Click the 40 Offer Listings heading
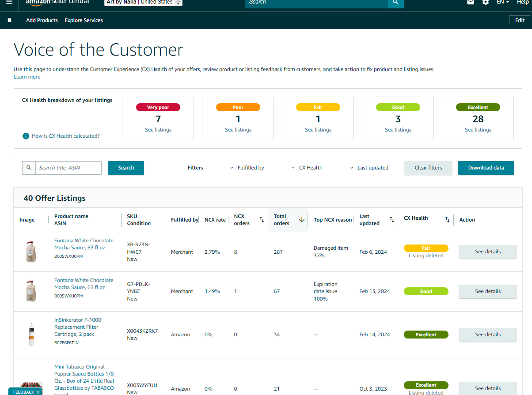Viewport: 532px width, 395px height. [x=54, y=198]
